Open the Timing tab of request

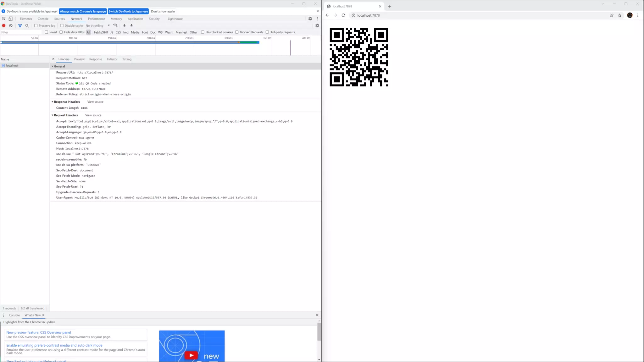(127, 59)
